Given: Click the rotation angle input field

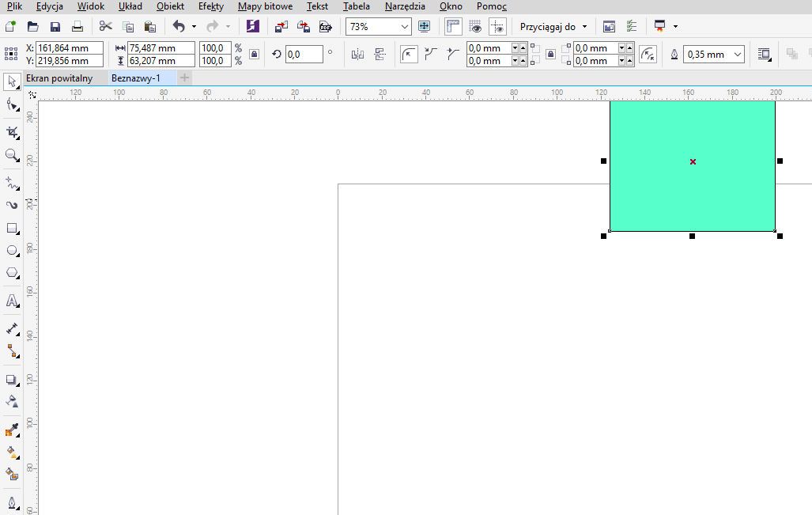Looking at the screenshot, I should [304, 55].
